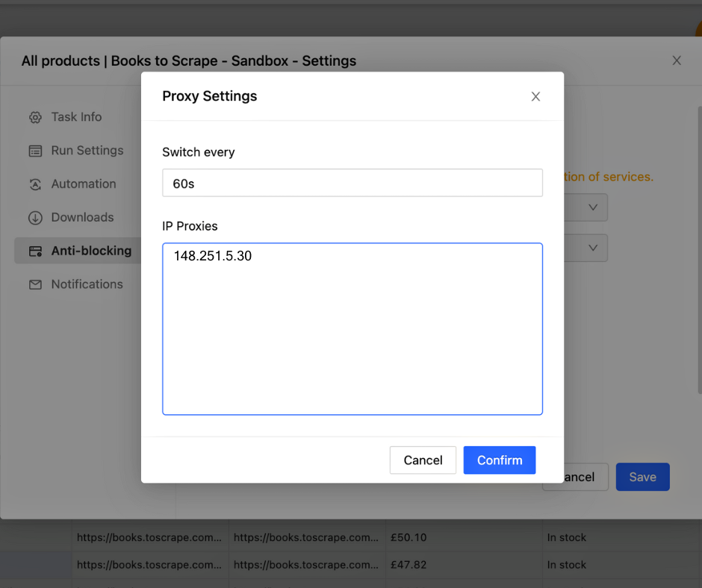Viewport: 702px width, 588px height.
Task: Select the Notifications envelope icon
Action: click(x=34, y=284)
